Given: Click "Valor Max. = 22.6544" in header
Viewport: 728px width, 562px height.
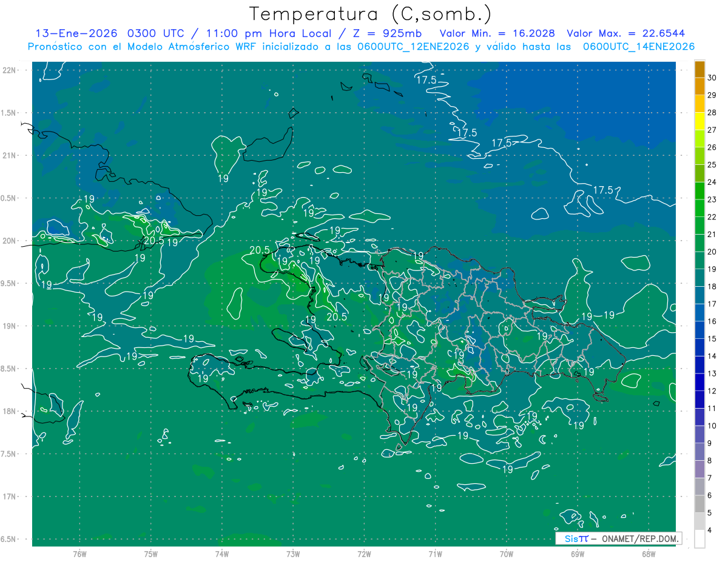Looking at the screenshot, I should [625, 33].
